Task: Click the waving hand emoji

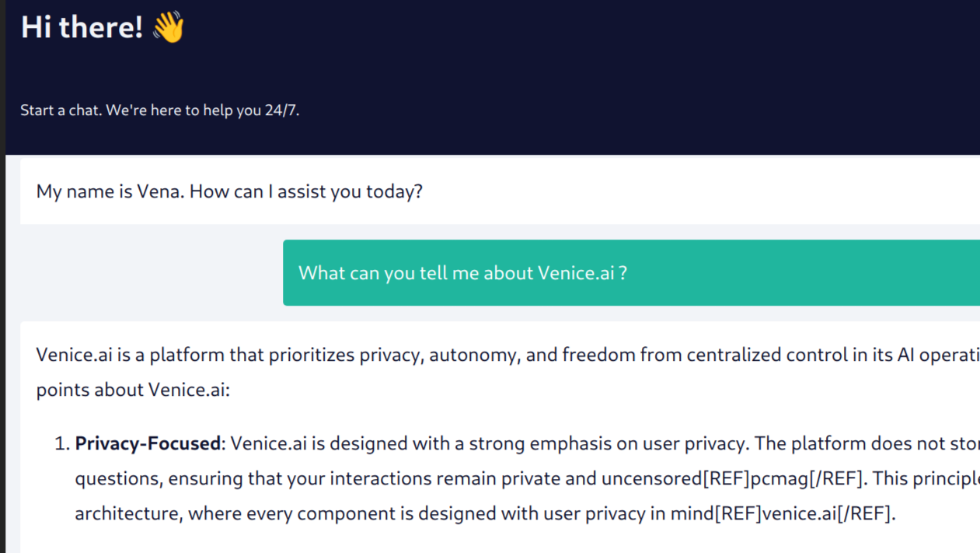Action: click(168, 27)
